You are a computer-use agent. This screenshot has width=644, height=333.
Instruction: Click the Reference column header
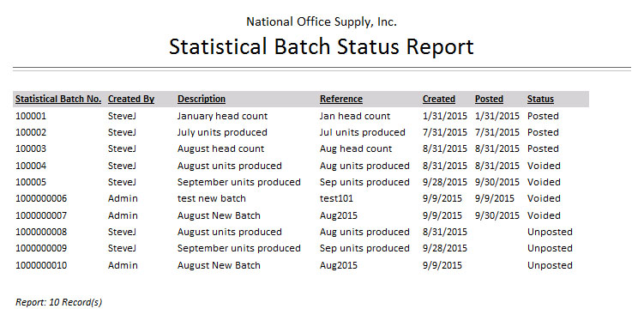click(x=341, y=99)
